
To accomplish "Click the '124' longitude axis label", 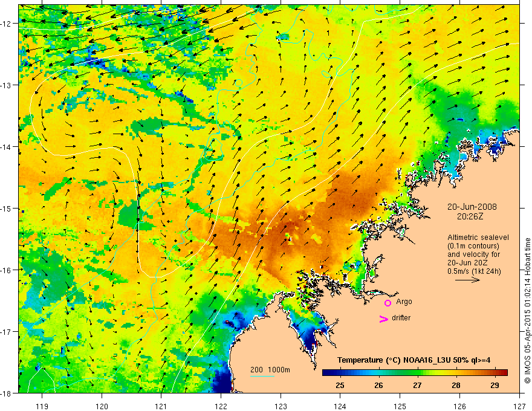I will (x=340, y=406).
